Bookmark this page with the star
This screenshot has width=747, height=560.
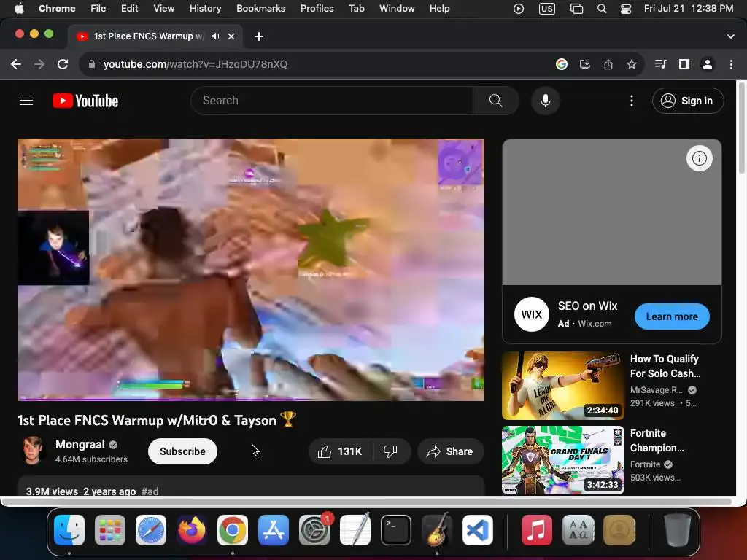click(632, 64)
